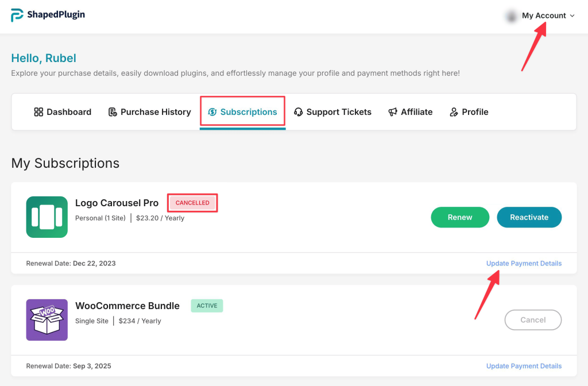This screenshot has height=386, width=588.
Task: Open the Profile tab
Action: tap(475, 112)
